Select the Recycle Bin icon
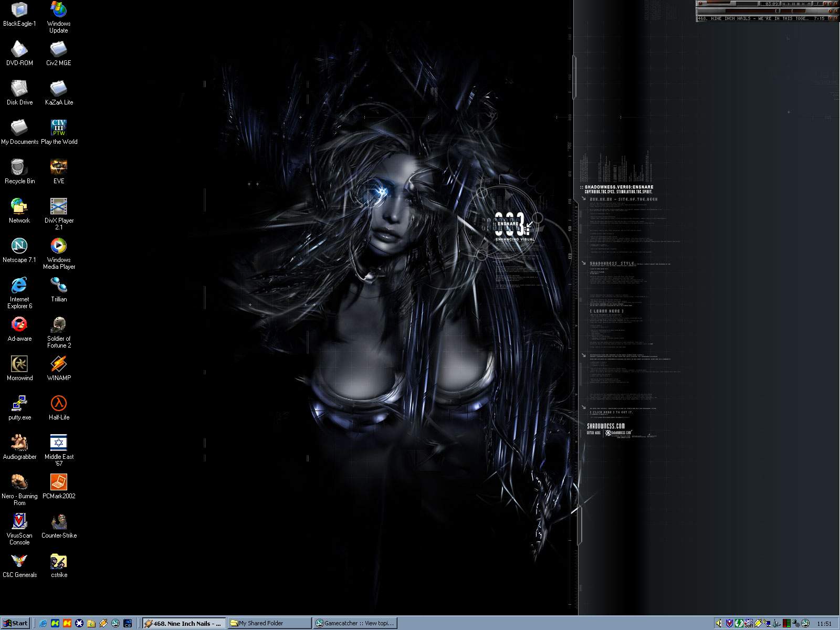This screenshot has height=630, width=840. pyautogui.click(x=19, y=172)
